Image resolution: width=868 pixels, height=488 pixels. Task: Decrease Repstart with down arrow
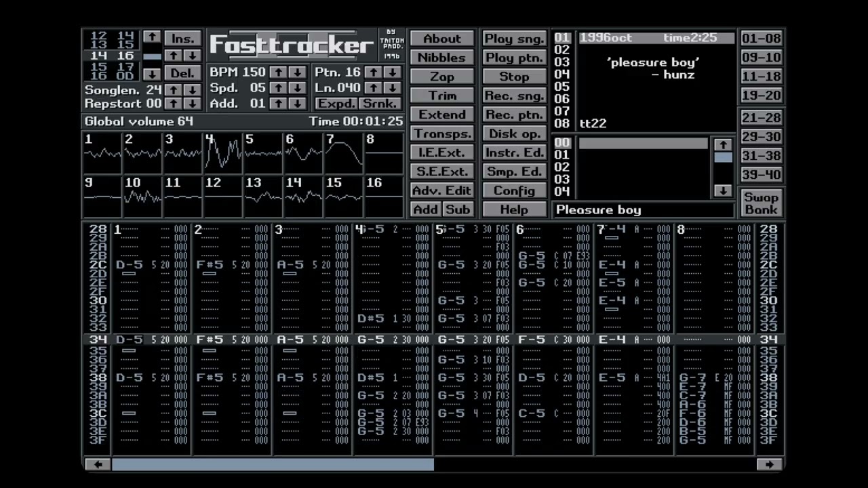point(193,103)
